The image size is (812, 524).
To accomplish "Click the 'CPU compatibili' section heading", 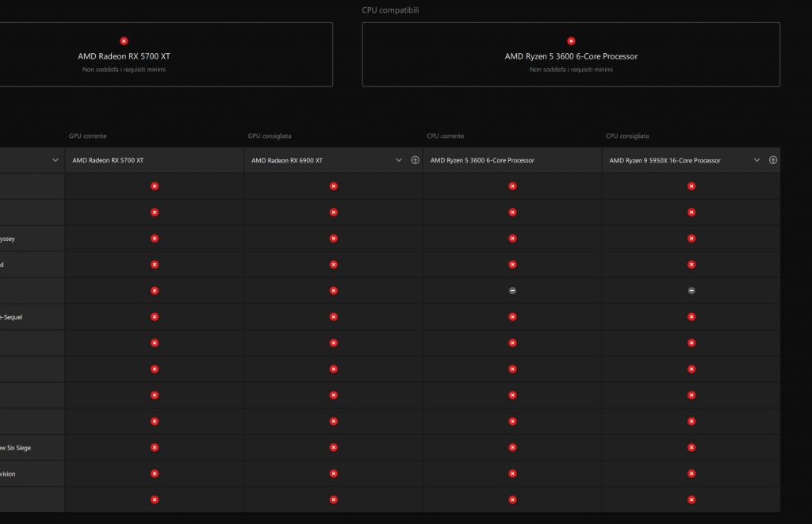I will pyautogui.click(x=390, y=10).
